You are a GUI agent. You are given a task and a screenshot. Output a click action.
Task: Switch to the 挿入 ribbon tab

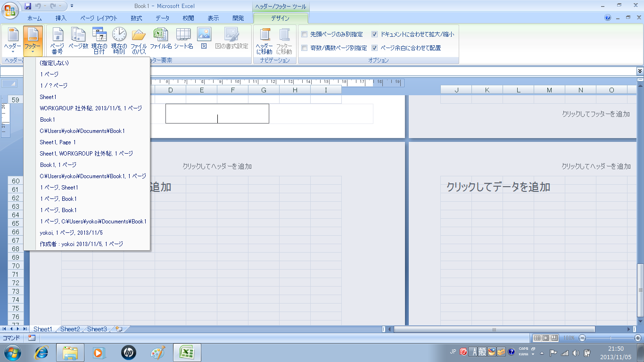pyautogui.click(x=61, y=18)
